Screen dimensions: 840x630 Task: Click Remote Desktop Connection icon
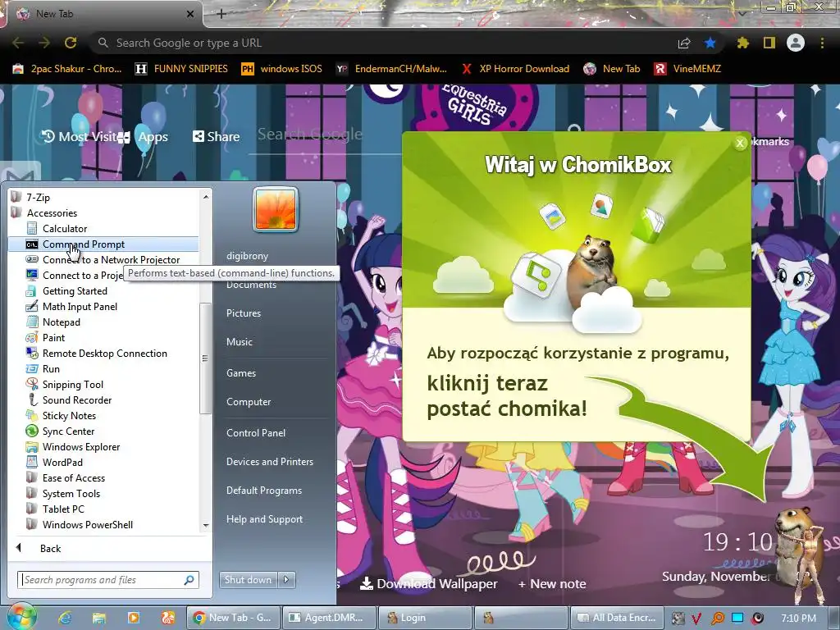coord(32,354)
